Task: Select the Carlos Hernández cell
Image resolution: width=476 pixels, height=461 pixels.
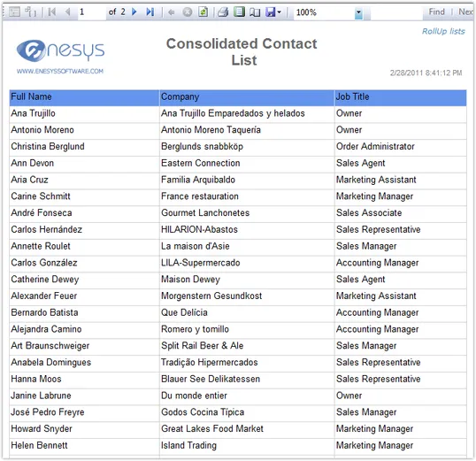Action: 84,230
